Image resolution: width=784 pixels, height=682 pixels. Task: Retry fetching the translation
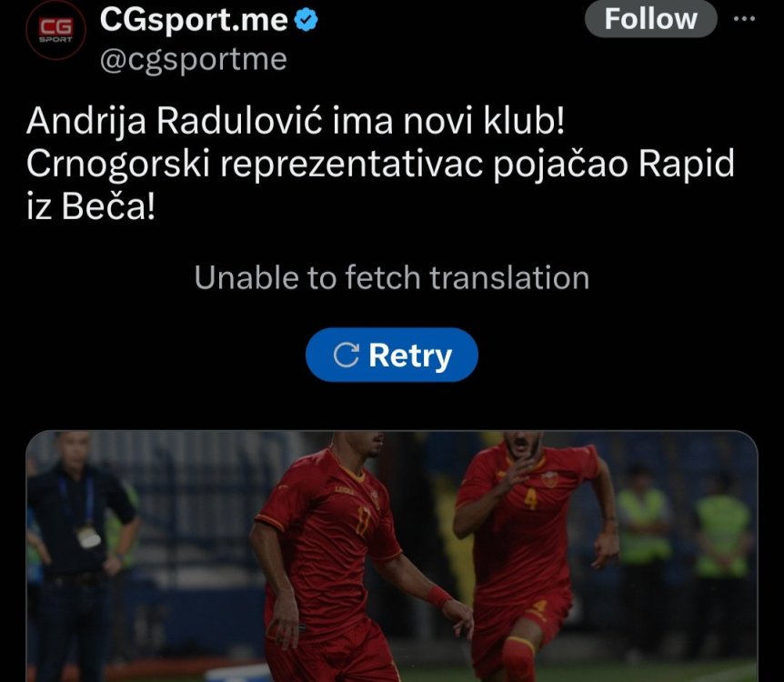point(392,355)
